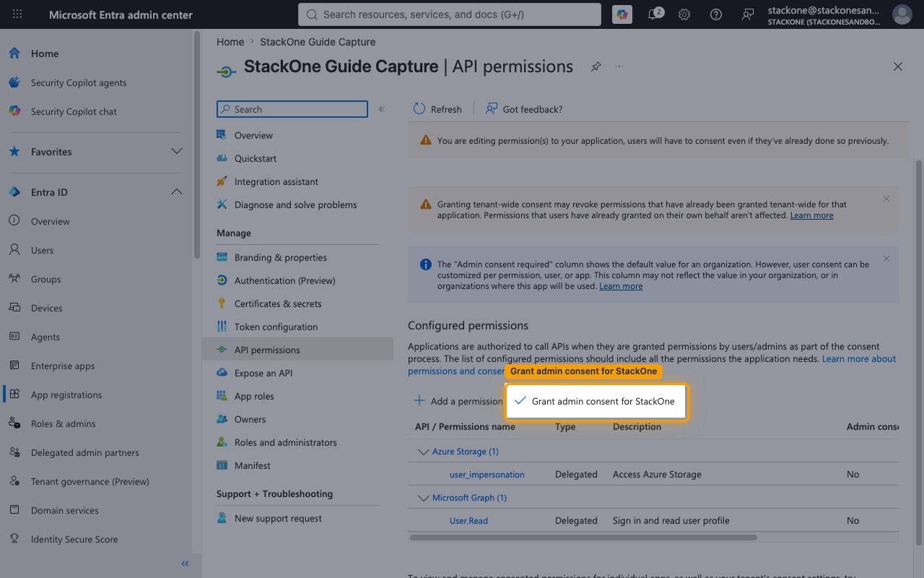Open the settings gear icon
This screenshot has width=924, height=578.
pos(684,14)
